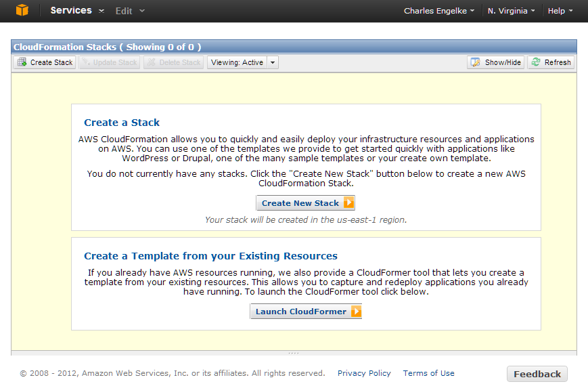This screenshot has width=588, height=384.
Task: Click the Delete Stack toolbar icon
Action: [152, 62]
